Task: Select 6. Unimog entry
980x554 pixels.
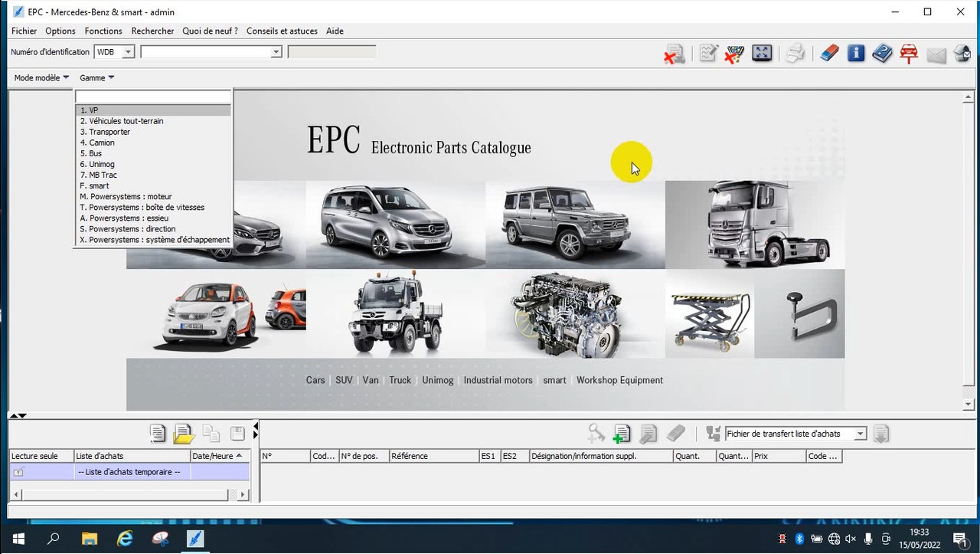Action: (x=153, y=164)
